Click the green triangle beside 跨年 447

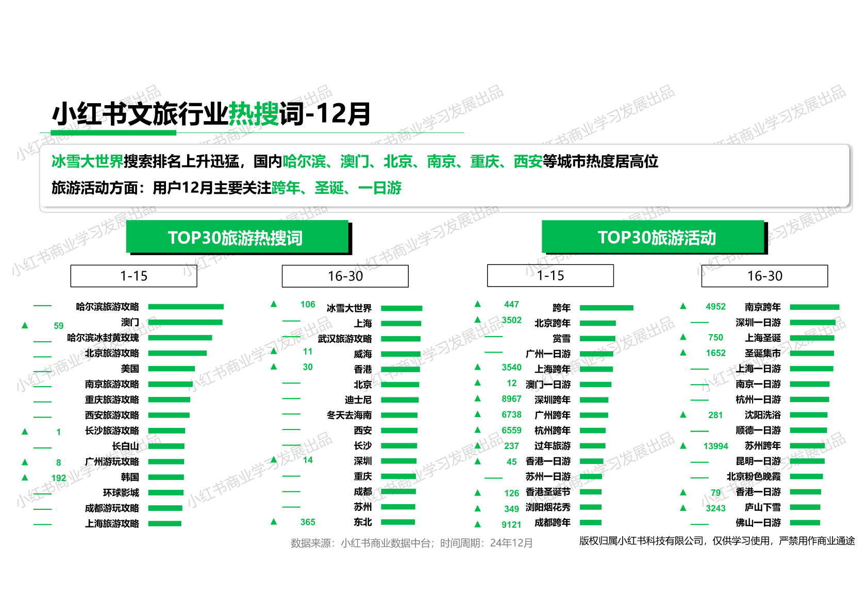(478, 304)
